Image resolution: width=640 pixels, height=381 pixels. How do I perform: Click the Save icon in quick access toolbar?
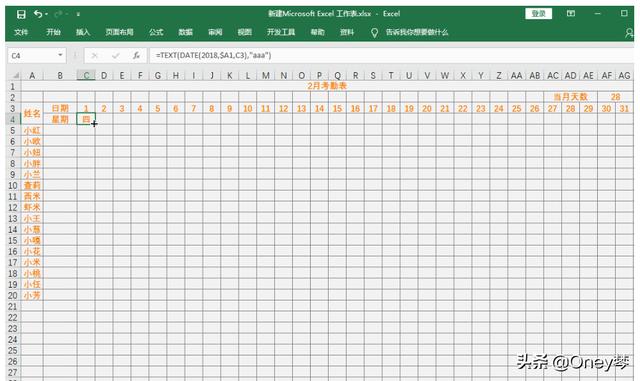(x=21, y=15)
